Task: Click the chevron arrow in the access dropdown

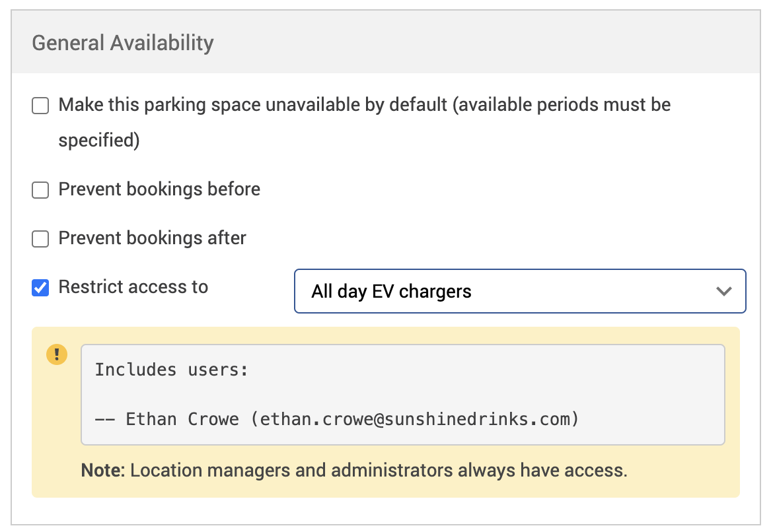Action: tap(724, 291)
